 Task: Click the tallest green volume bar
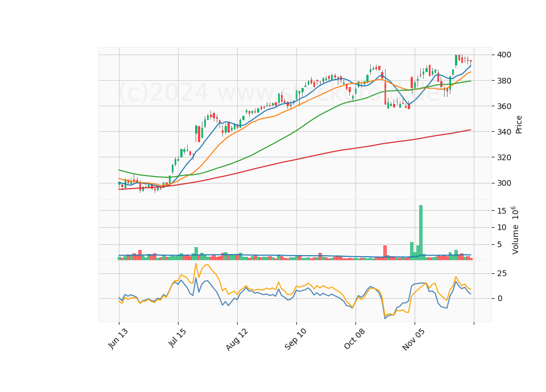tap(421, 233)
